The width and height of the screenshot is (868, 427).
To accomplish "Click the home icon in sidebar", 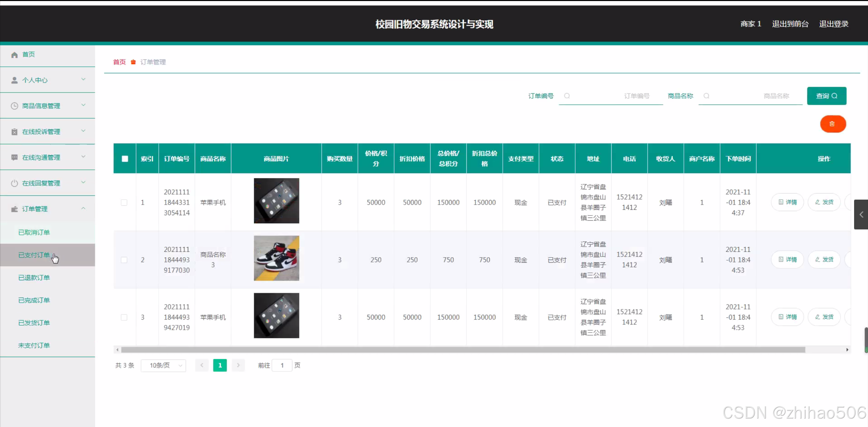I will tap(14, 55).
